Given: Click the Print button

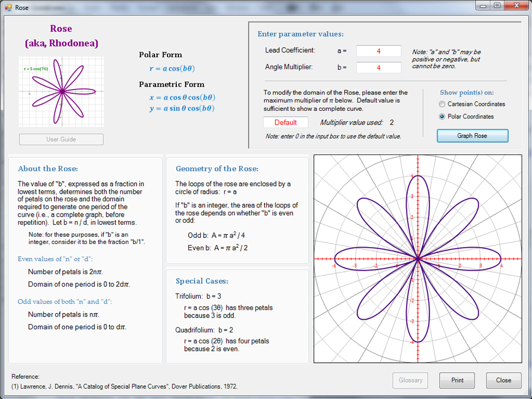Looking at the screenshot, I should 457,380.
